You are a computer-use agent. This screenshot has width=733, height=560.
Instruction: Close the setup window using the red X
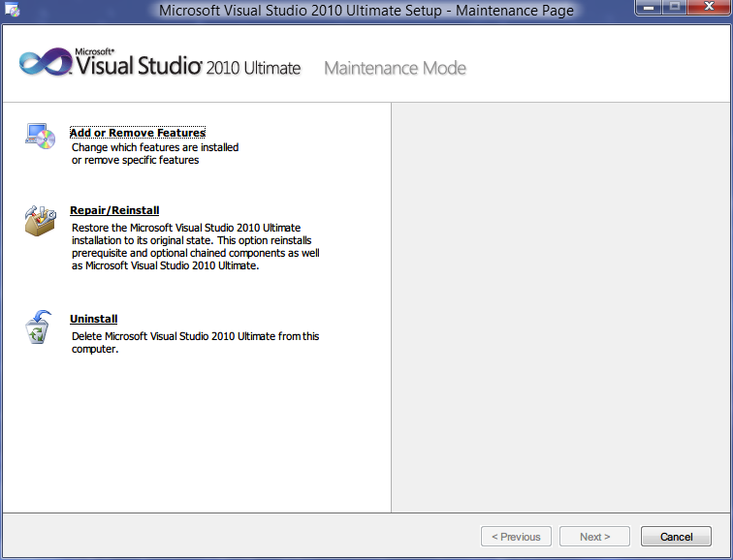point(707,9)
